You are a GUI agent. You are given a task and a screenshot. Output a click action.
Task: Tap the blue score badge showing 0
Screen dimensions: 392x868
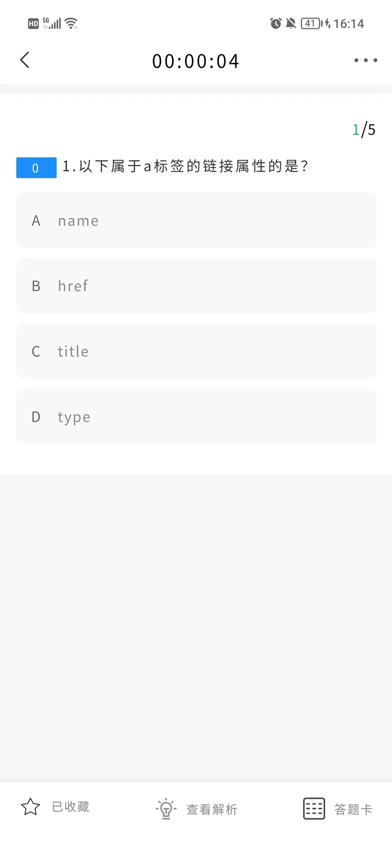coord(36,168)
